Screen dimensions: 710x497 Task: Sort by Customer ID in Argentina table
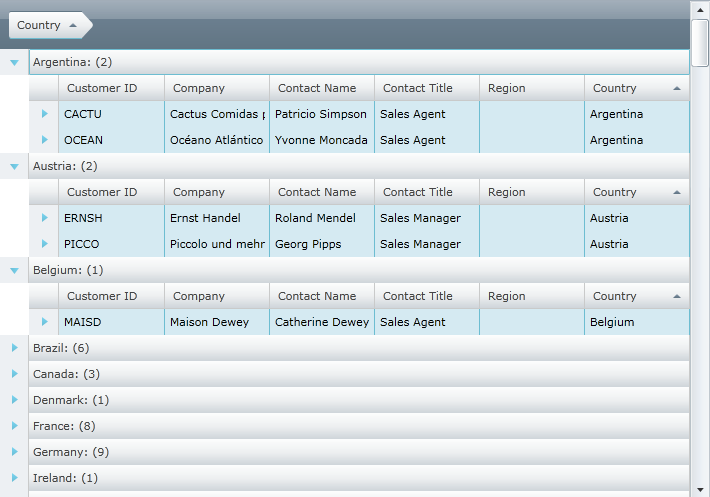(111, 88)
